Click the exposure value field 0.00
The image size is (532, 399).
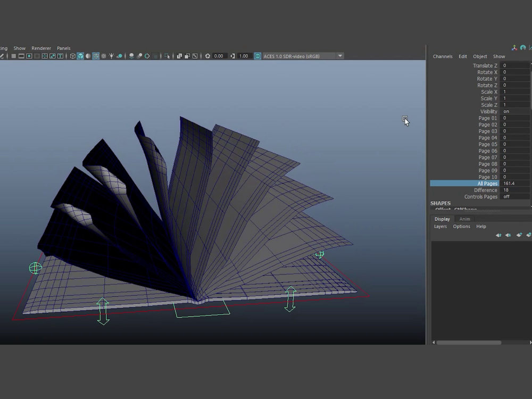pyautogui.click(x=220, y=56)
